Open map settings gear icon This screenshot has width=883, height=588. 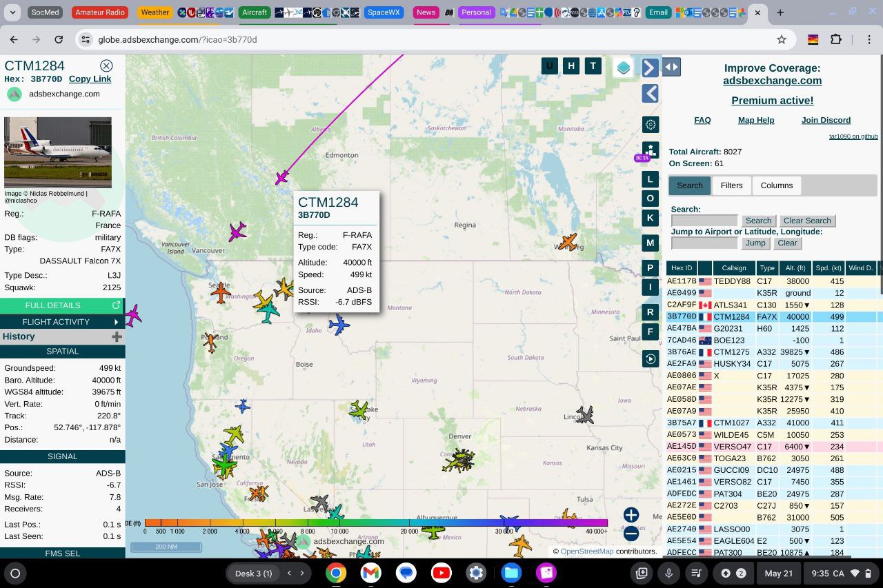(650, 125)
